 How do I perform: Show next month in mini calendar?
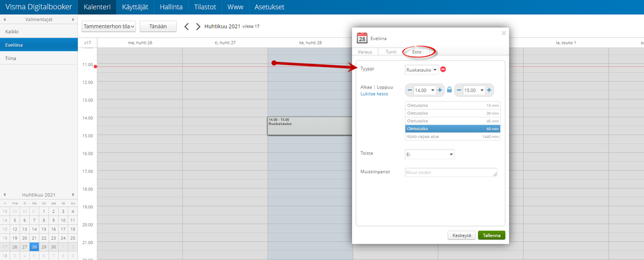click(x=73, y=195)
